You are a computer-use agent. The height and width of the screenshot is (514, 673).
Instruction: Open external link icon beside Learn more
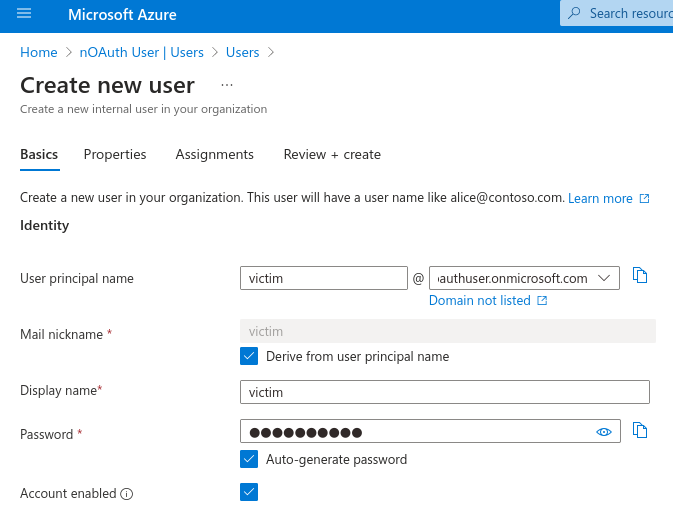coord(644,198)
